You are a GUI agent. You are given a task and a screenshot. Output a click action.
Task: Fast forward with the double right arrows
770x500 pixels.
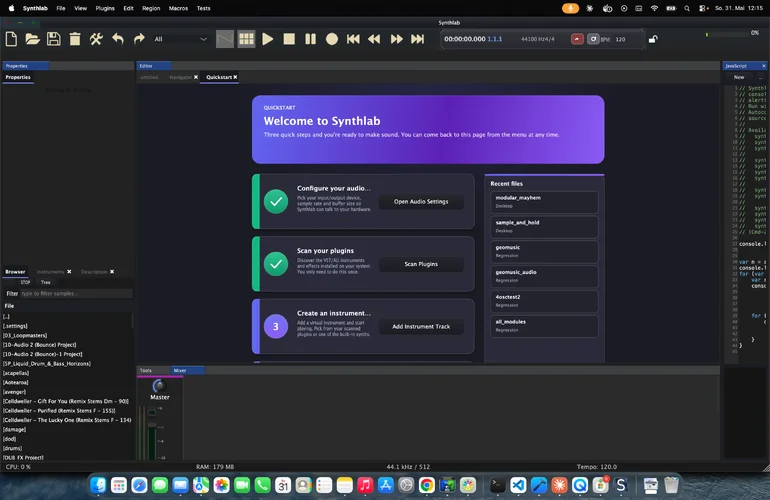coord(396,39)
